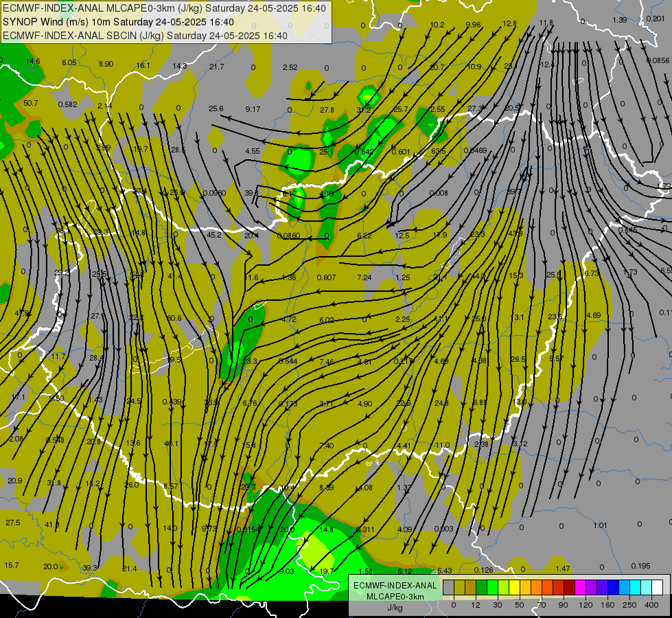Click the map value 16.1
This screenshot has height=618, width=672.
pos(143,65)
